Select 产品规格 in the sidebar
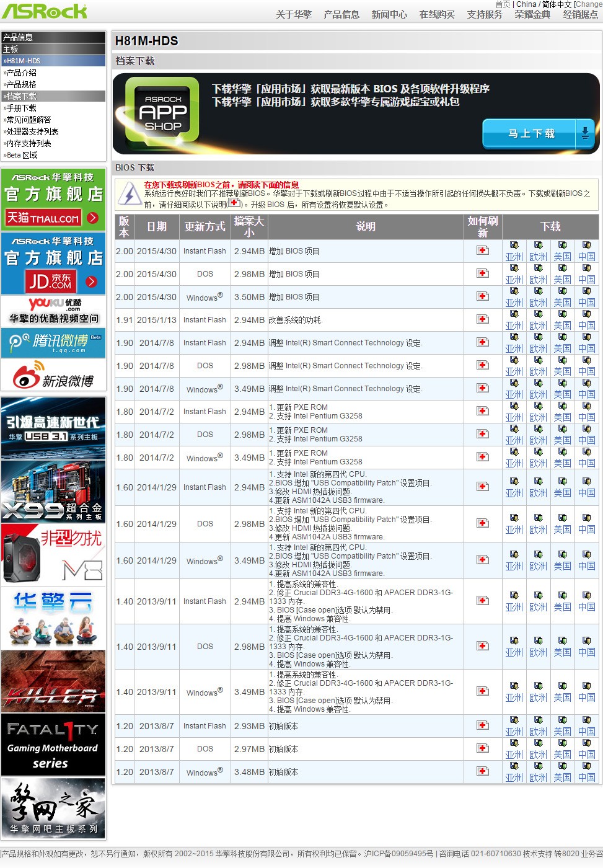The image size is (603, 868). (22, 84)
